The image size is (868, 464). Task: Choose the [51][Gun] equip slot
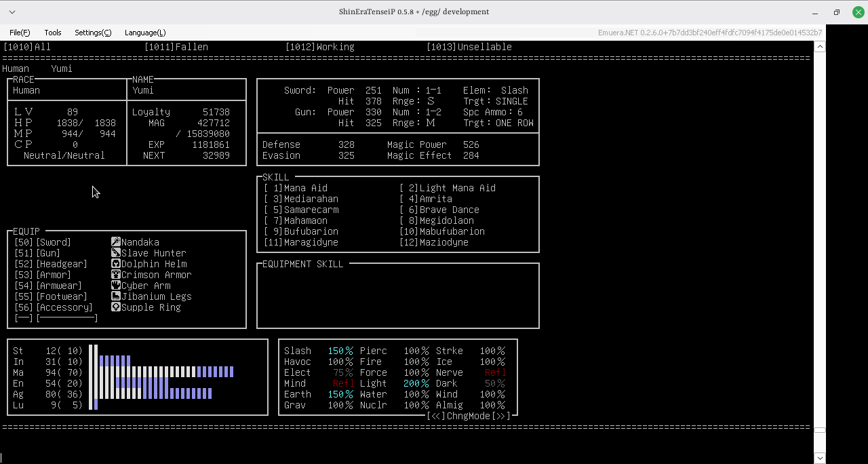coord(37,253)
